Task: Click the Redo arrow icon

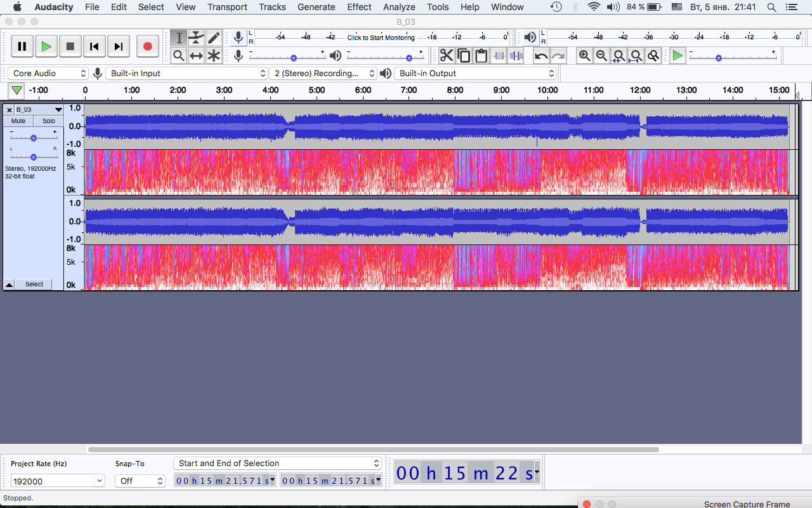Action: pyautogui.click(x=558, y=56)
